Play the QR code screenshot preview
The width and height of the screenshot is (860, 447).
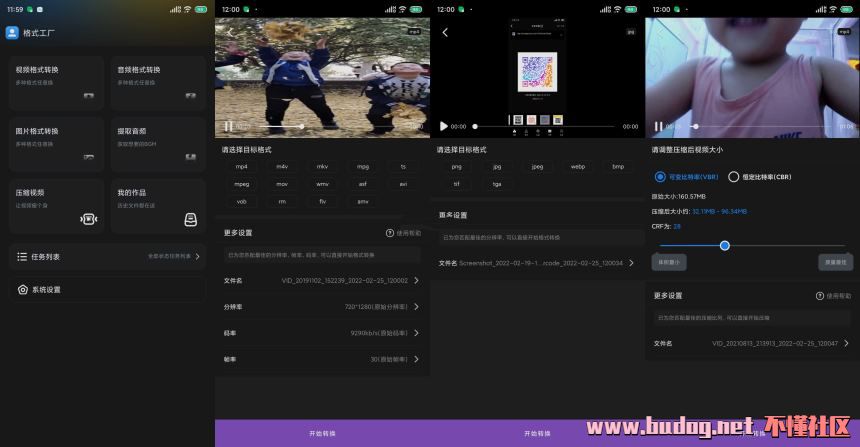442,127
